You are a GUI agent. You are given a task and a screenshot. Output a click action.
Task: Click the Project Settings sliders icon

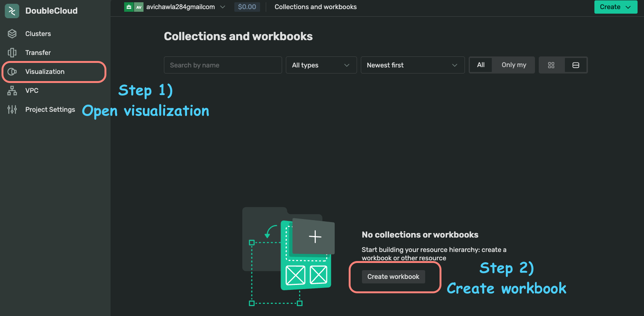[12, 110]
